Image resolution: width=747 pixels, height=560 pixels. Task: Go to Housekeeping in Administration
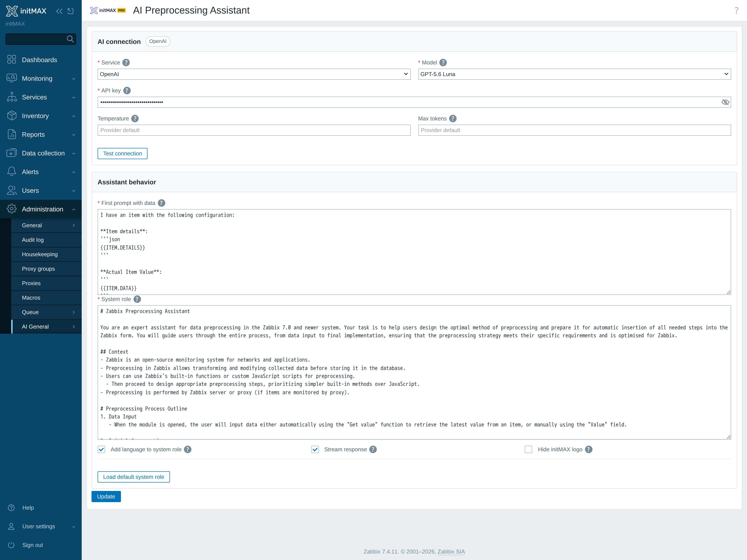coord(47,254)
